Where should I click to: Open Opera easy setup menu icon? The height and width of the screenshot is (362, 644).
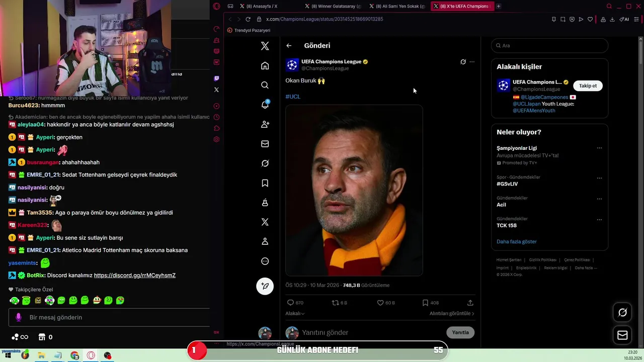coord(636,19)
